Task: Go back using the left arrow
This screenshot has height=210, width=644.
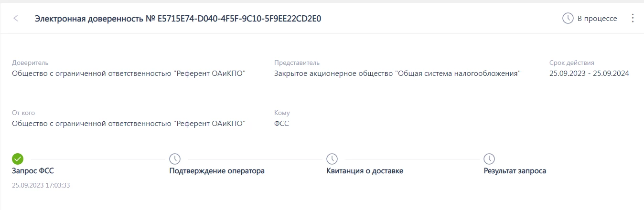Action: (x=16, y=19)
